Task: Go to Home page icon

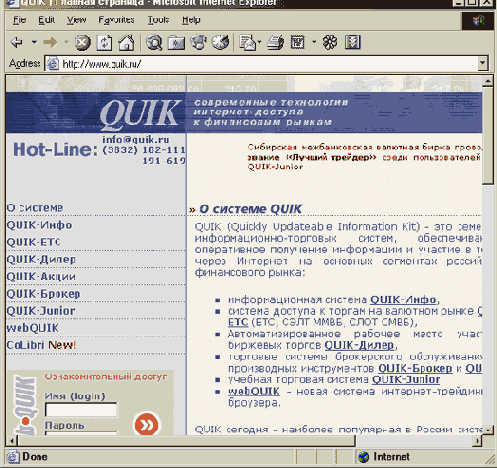Action: click(126, 43)
